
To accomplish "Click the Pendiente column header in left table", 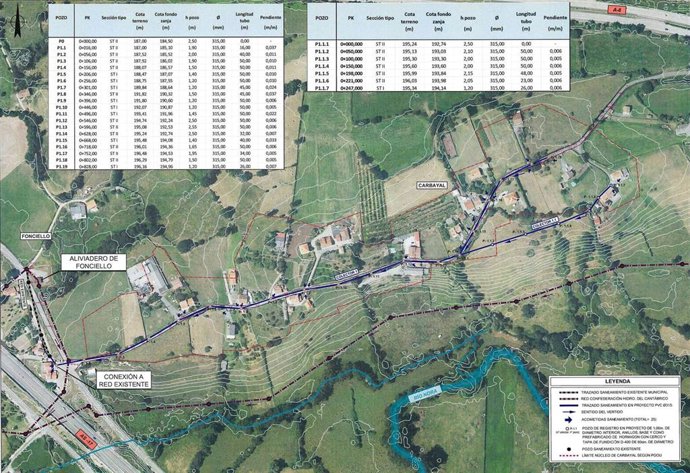I will (271, 18).
